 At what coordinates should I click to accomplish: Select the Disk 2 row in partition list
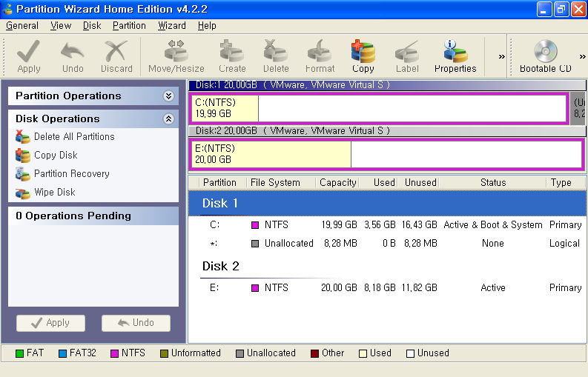click(x=387, y=266)
